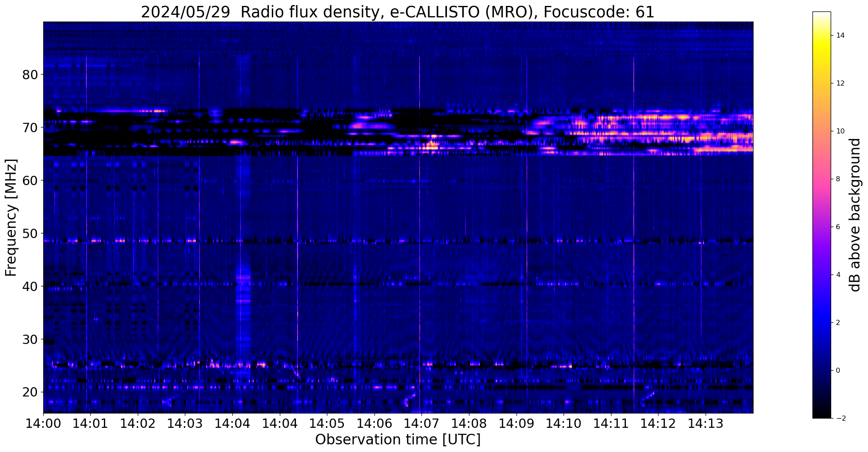Viewport: 868px width, 452px height.
Task: Click the dB above background colorbar gradient
Action: click(x=821, y=215)
